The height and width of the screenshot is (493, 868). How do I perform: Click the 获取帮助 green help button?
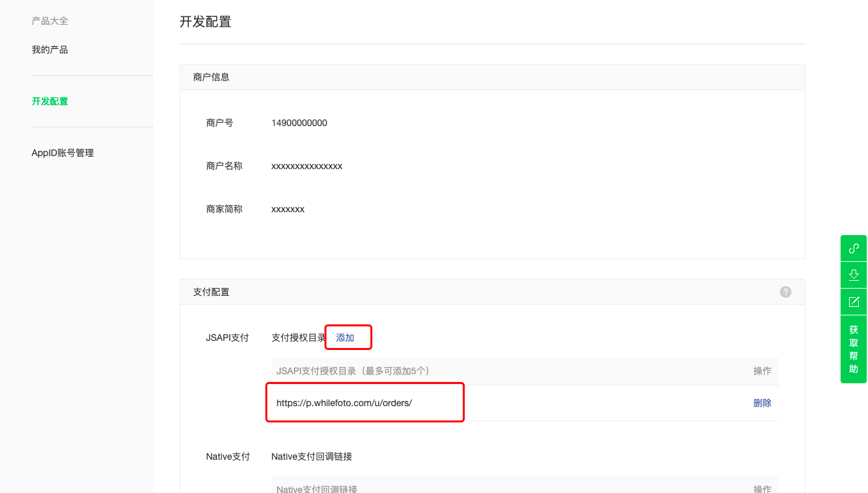[853, 348]
